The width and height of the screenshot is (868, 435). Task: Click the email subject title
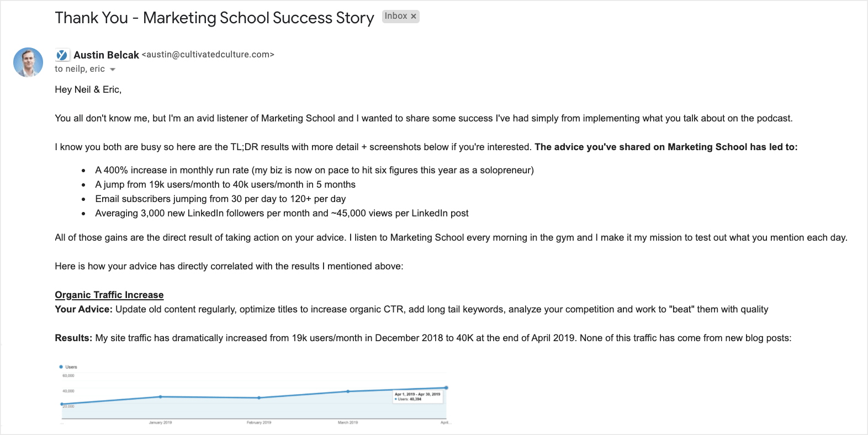point(214,18)
